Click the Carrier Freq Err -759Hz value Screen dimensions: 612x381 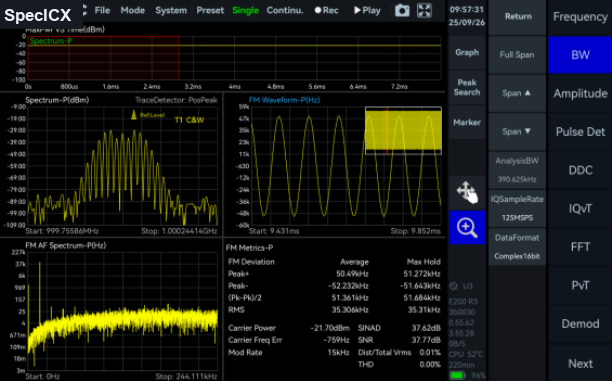coord(336,340)
